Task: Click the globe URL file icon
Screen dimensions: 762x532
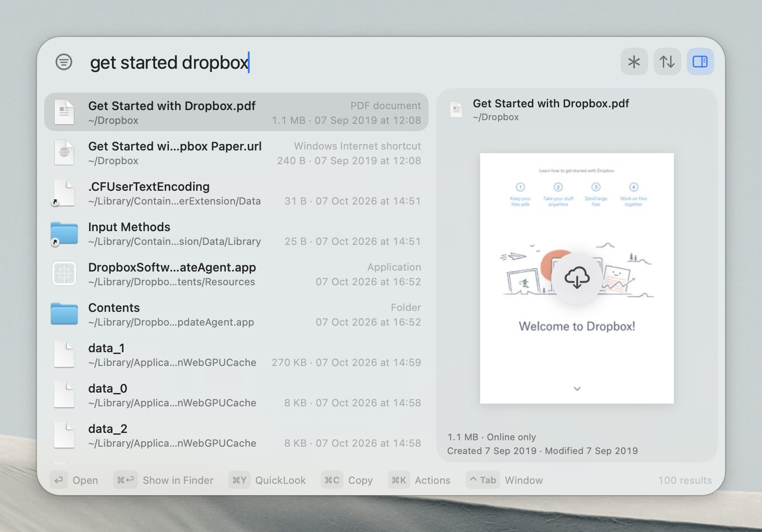Action: pos(64,152)
